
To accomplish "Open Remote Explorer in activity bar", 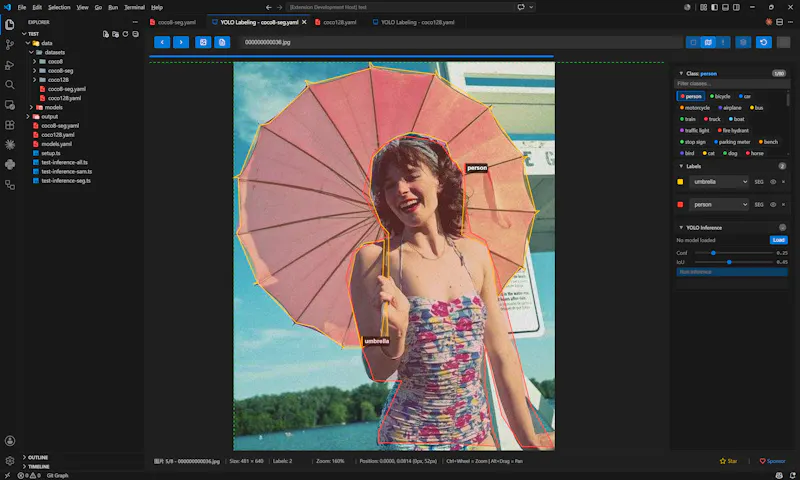I will (10, 105).
